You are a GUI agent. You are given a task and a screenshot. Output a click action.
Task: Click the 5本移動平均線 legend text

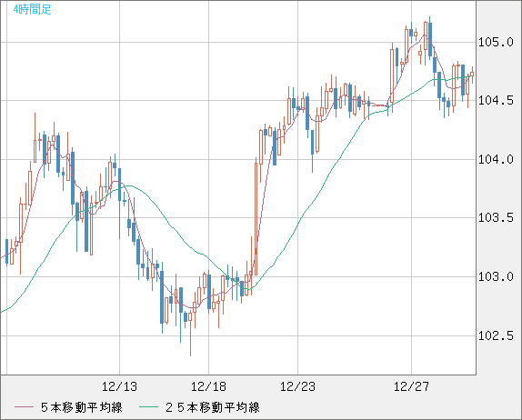click(x=82, y=407)
